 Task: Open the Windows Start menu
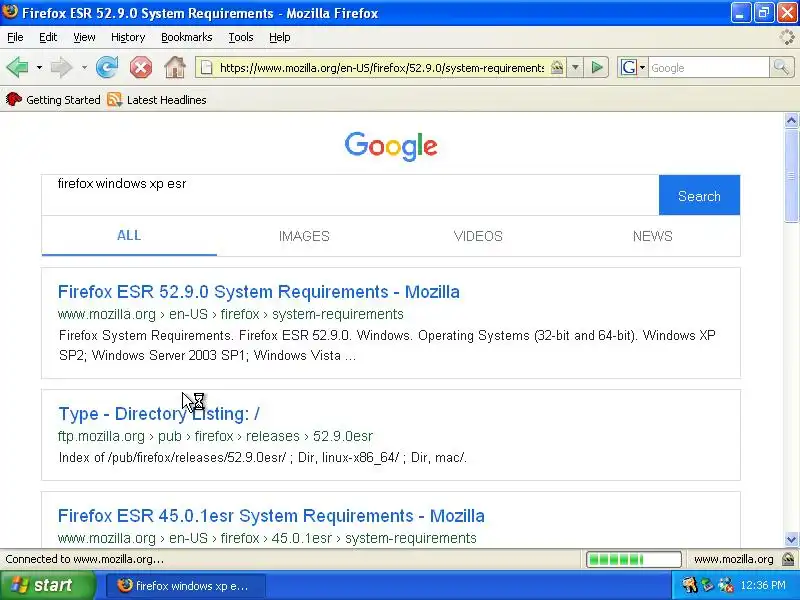point(47,585)
